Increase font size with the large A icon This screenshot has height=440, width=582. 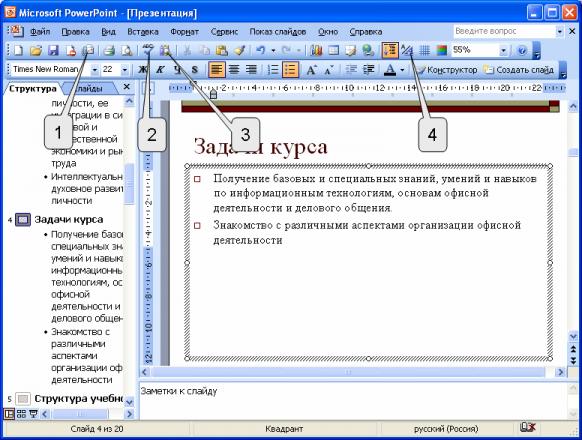(311, 69)
